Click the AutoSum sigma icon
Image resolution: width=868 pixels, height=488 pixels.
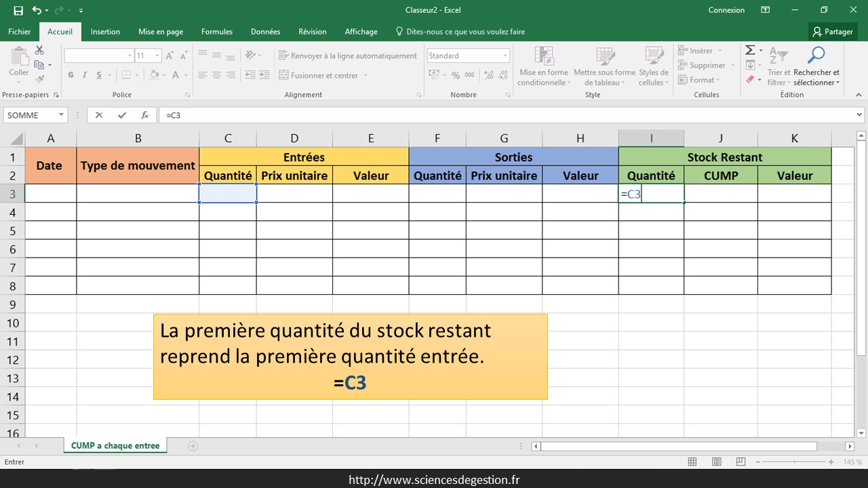click(750, 51)
